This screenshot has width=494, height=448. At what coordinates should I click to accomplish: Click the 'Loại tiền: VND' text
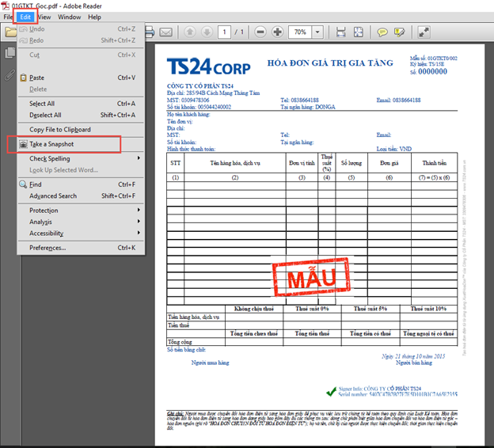(x=393, y=149)
